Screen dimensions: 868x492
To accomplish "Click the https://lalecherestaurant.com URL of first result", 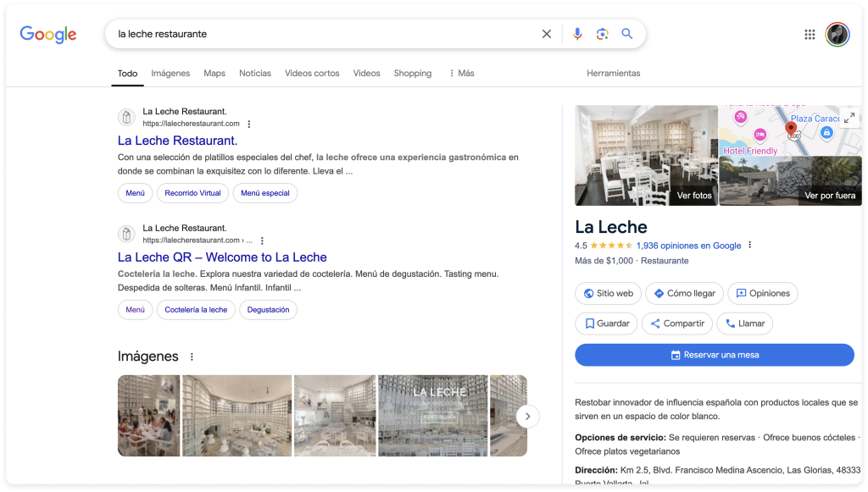I will pyautogui.click(x=191, y=124).
